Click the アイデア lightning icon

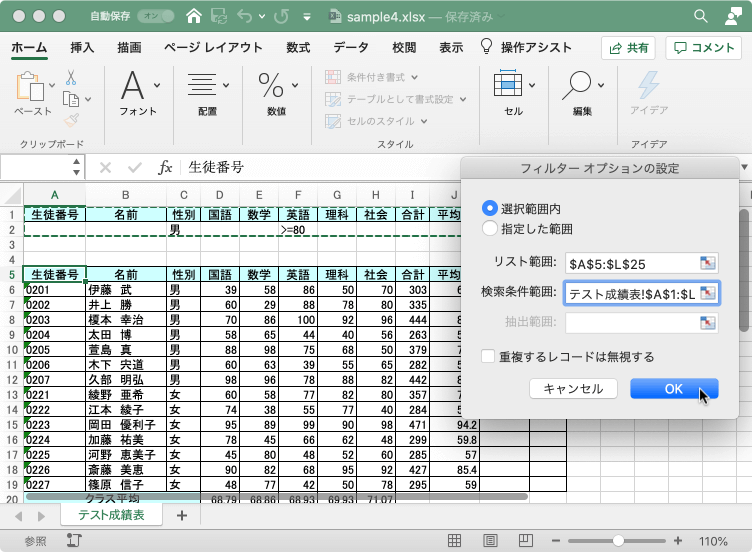648,85
